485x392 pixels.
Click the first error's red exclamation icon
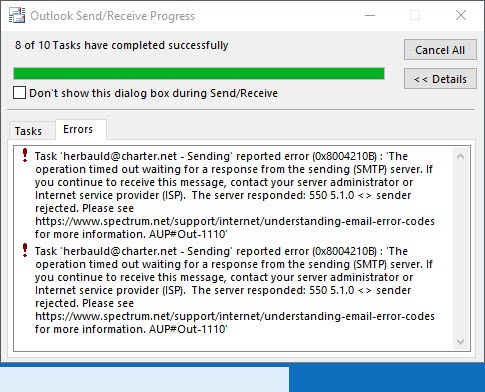(x=25, y=155)
